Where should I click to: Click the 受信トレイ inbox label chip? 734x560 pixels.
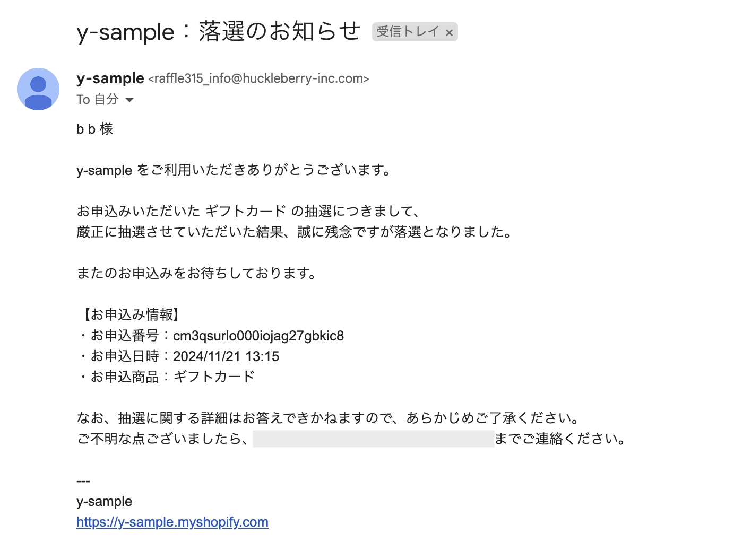tap(408, 32)
